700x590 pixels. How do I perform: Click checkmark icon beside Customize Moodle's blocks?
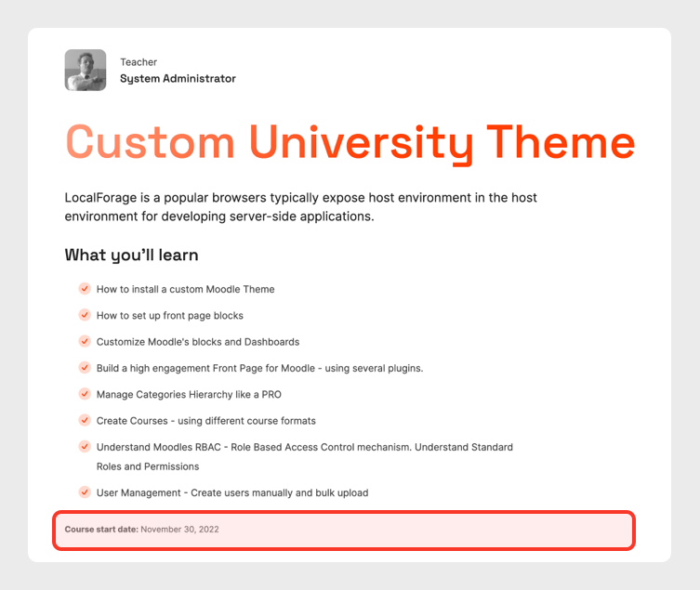tap(85, 341)
